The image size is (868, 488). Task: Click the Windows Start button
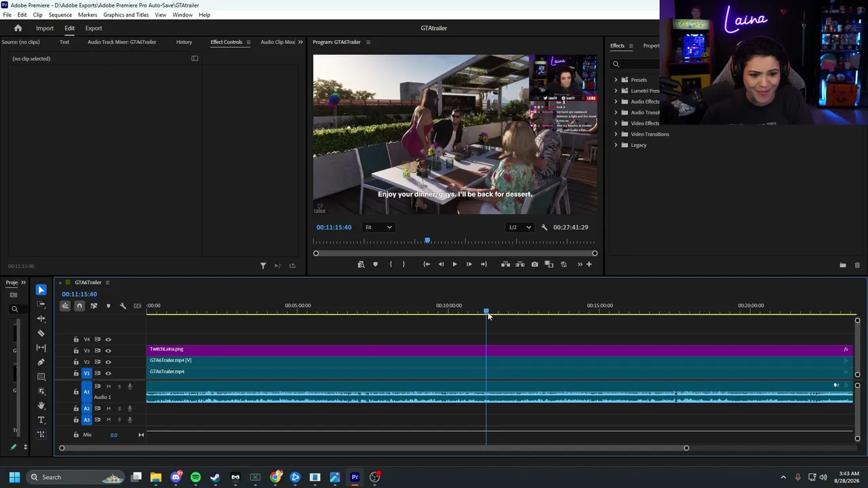point(14,477)
